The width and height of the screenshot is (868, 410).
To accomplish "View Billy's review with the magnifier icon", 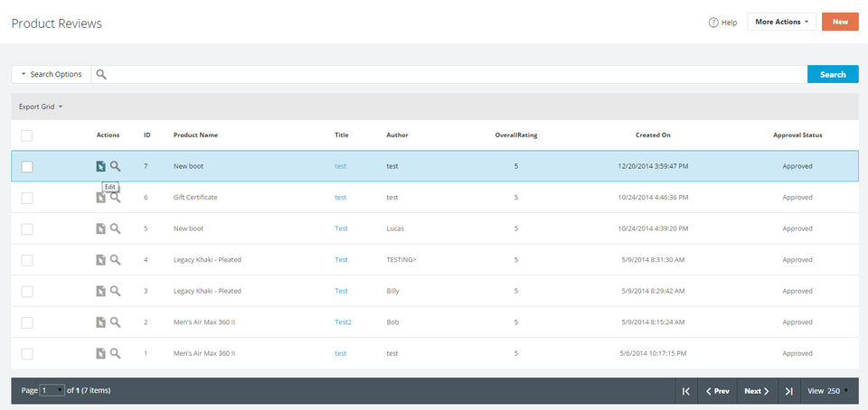I will (115, 291).
